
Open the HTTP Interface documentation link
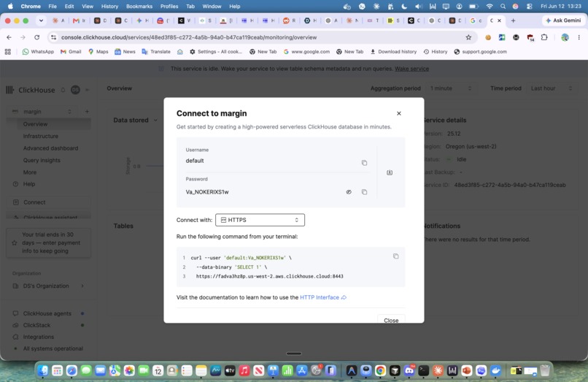[323, 297]
